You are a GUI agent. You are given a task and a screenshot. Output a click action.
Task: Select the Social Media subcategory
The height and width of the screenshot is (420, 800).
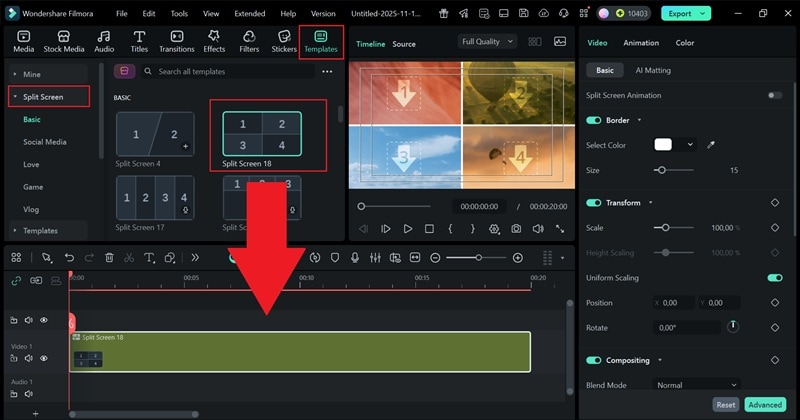tap(45, 142)
